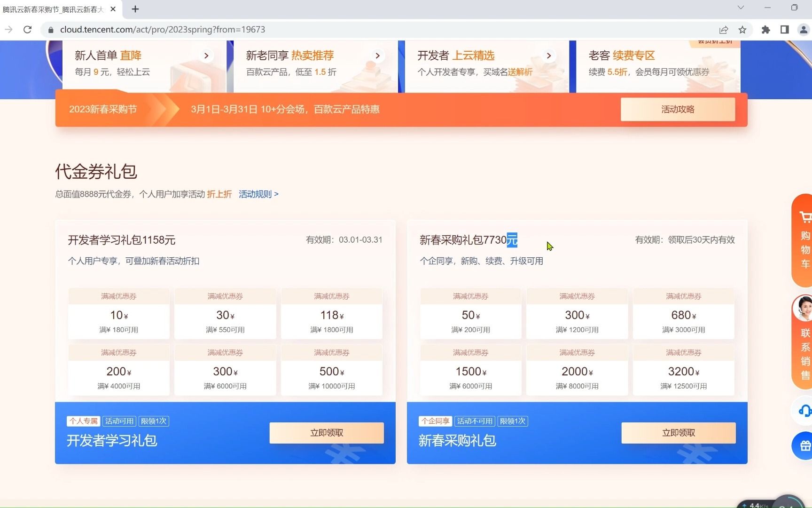The width and height of the screenshot is (812, 508).
Task: Click the 折上折 highlighted text
Action: click(x=219, y=194)
